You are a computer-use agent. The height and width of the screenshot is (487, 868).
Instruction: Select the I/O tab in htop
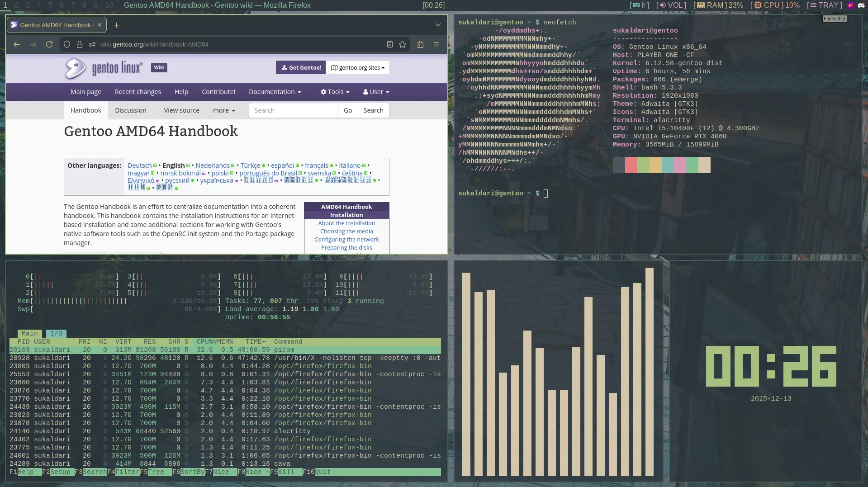[56, 334]
